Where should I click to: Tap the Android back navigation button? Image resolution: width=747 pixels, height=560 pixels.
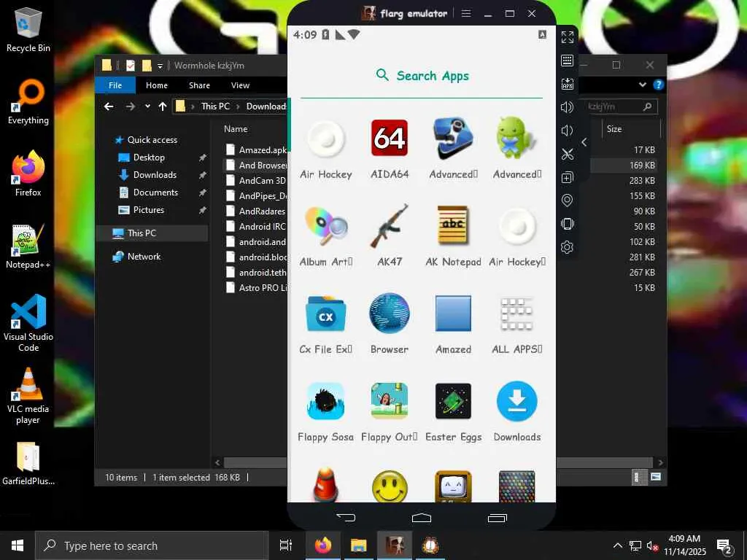coord(345,517)
